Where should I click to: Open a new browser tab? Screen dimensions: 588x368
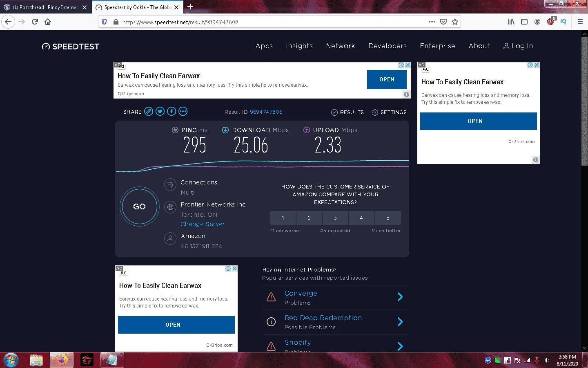[x=190, y=7]
